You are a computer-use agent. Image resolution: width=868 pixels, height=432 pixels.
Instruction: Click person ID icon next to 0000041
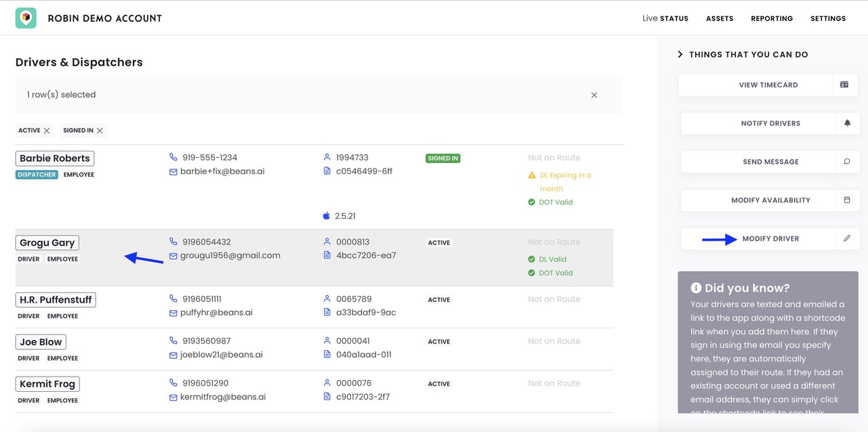tap(327, 341)
